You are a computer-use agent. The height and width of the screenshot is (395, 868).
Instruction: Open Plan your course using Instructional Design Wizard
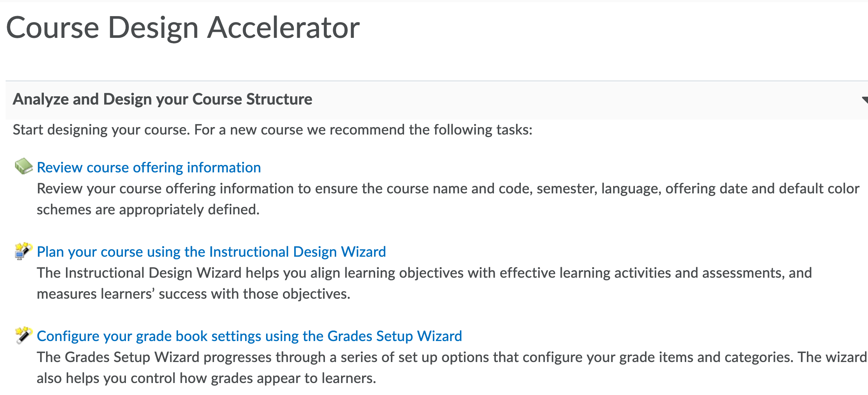[211, 252]
